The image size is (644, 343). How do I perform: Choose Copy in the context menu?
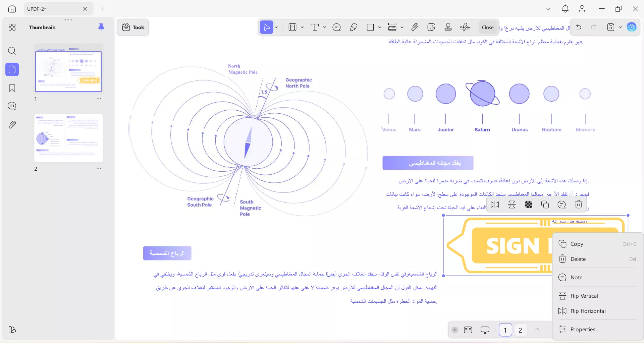pyautogui.click(x=598, y=244)
